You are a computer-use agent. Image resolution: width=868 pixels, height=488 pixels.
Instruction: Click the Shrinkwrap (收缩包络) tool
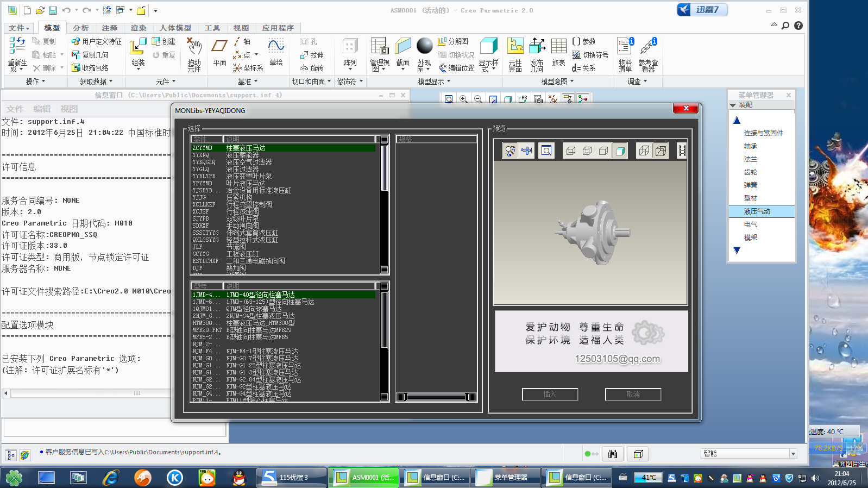90,68
